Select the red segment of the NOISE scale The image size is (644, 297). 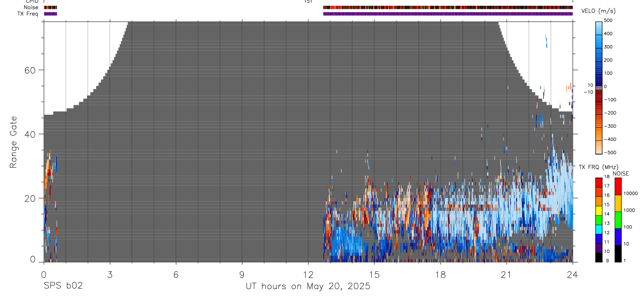618,186
